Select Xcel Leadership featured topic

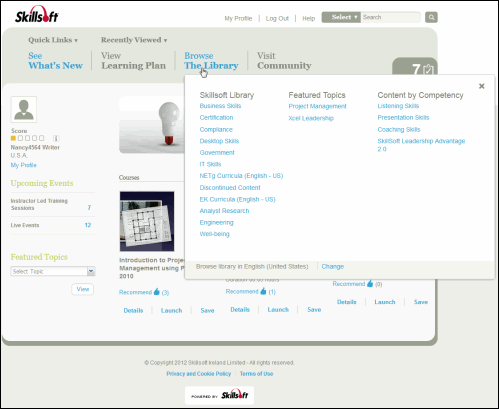click(311, 118)
